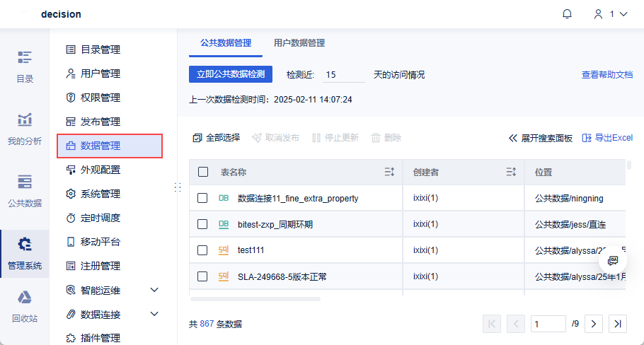Sort by the 创建者 column icon
The height and width of the screenshot is (345, 644).
[x=511, y=172]
